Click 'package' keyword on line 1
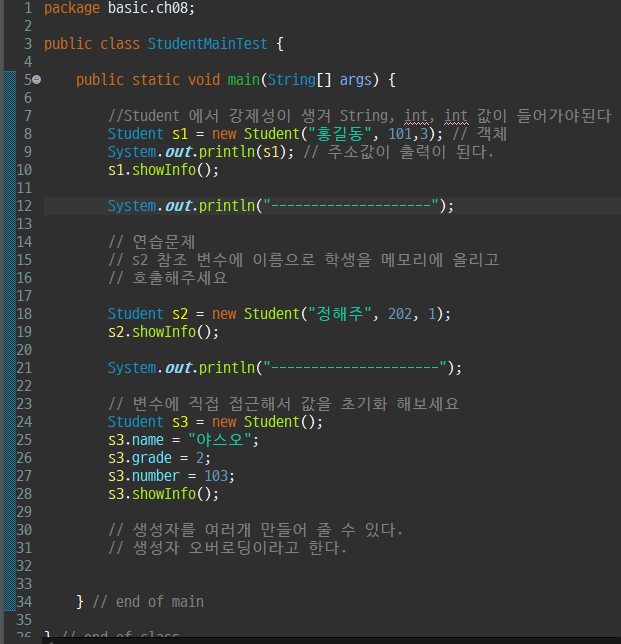 (72, 8)
